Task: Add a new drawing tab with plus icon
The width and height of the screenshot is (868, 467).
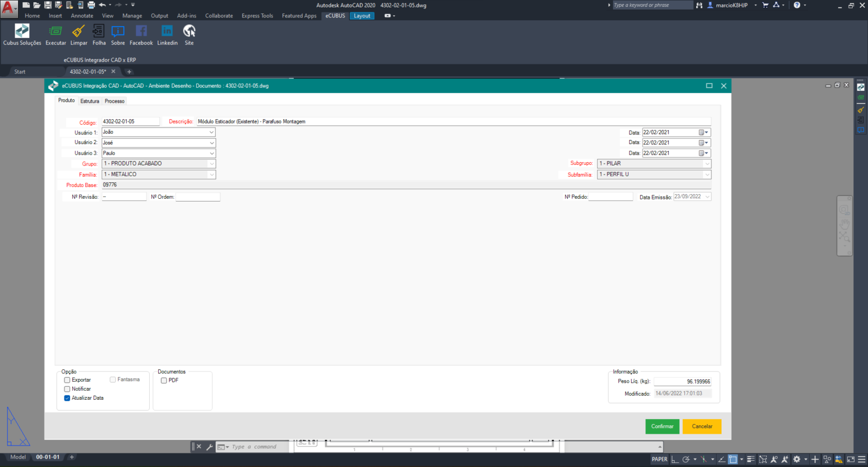Action: click(x=129, y=72)
